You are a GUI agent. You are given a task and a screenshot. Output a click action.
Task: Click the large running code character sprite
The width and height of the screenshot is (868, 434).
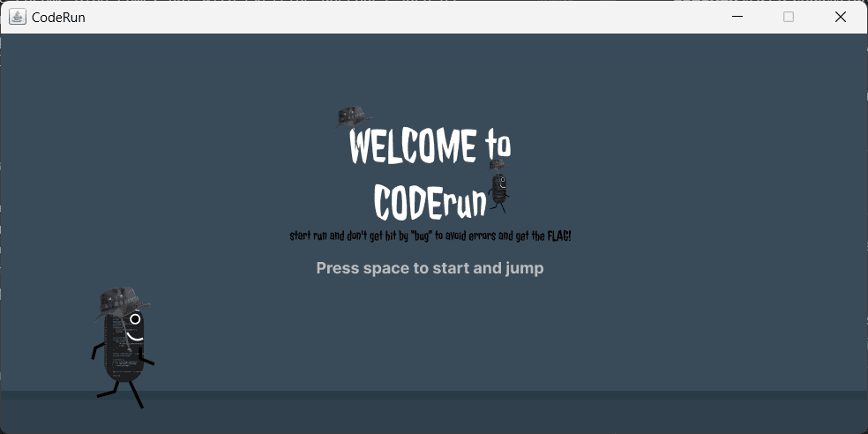(122, 348)
